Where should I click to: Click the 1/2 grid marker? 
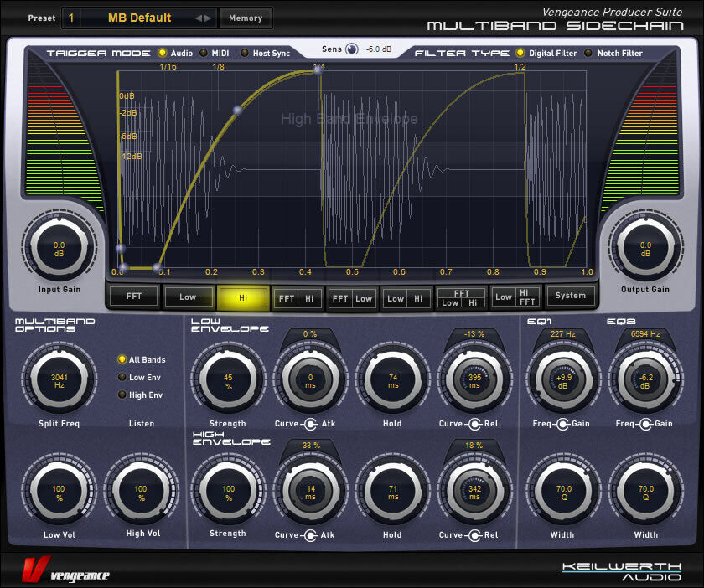click(x=520, y=67)
